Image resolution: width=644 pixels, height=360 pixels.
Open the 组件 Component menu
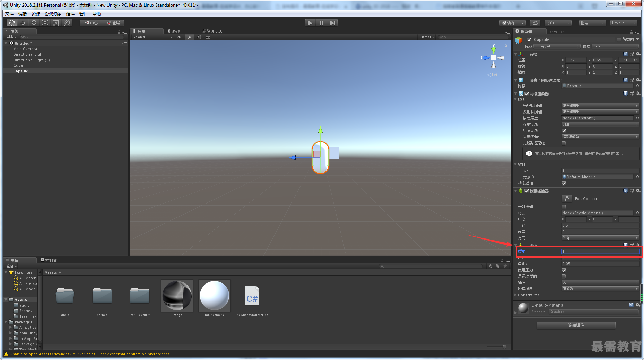tap(70, 14)
